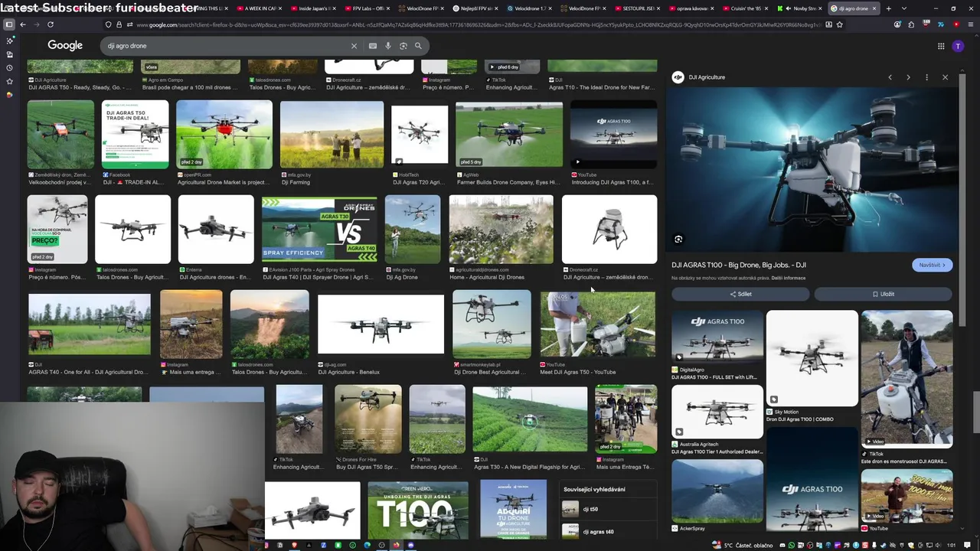Image resolution: width=980 pixels, height=551 pixels.
Task: Open the Buy DJI Agras T50 Drones For Hire image
Action: [367, 419]
